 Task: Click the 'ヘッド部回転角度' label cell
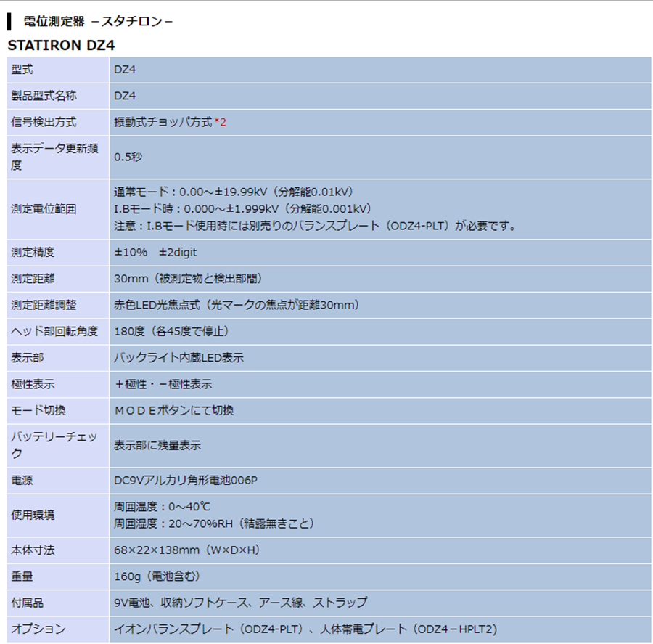(58, 331)
